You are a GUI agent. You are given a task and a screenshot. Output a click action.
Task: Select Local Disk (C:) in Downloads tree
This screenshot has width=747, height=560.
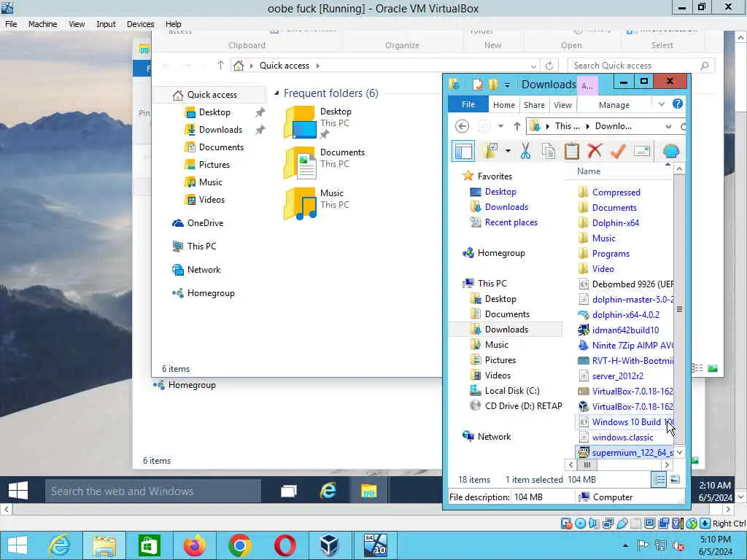(511, 391)
